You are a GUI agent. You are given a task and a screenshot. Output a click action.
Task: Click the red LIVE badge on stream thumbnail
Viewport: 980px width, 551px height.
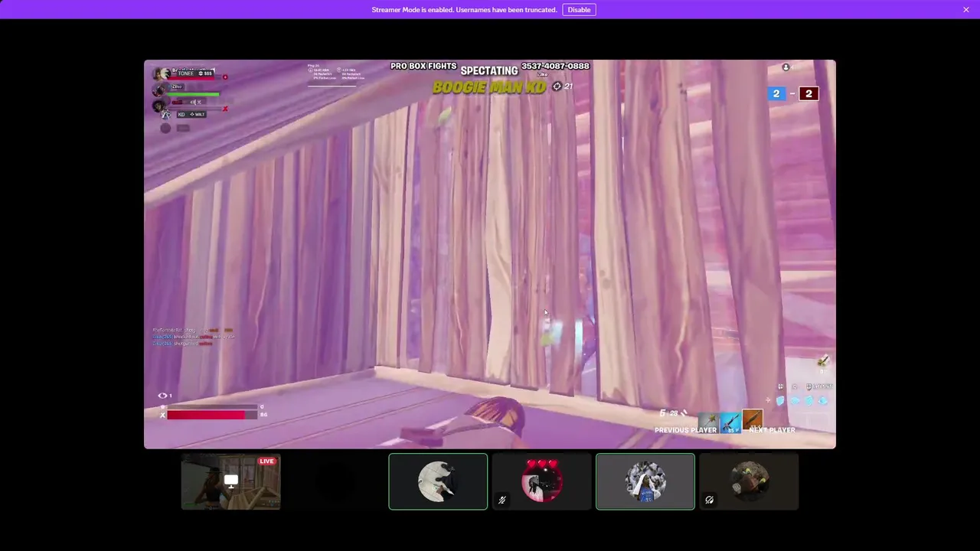pyautogui.click(x=266, y=461)
